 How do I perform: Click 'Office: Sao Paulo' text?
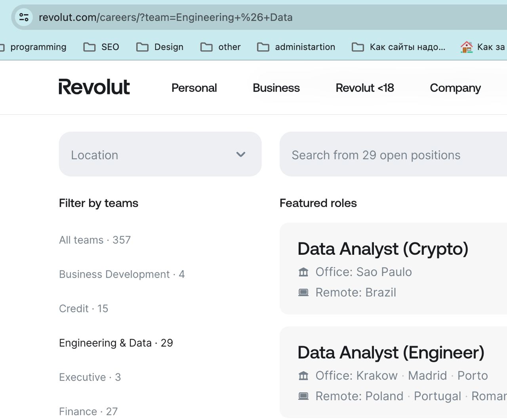(x=364, y=272)
